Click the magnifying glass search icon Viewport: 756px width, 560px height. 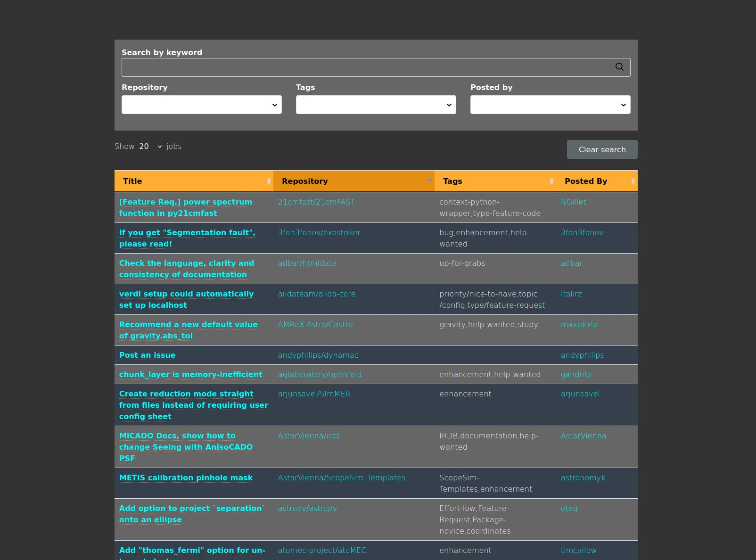619,67
